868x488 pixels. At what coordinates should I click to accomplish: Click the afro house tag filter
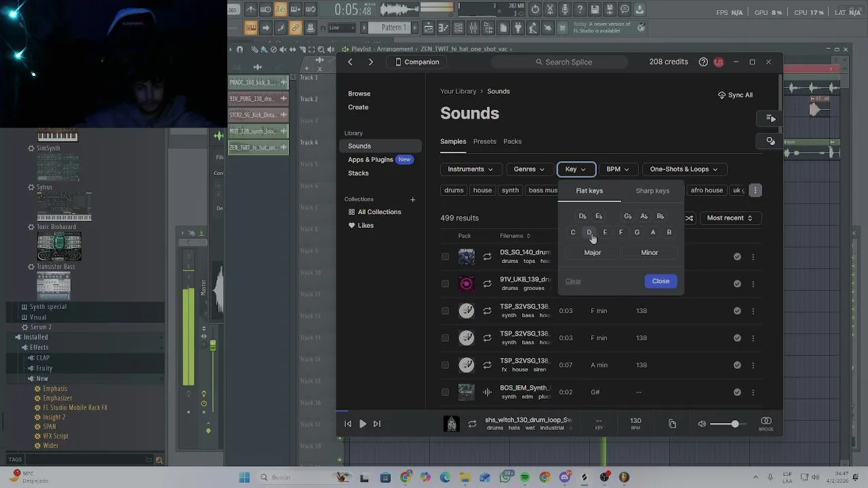coord(707,190)
